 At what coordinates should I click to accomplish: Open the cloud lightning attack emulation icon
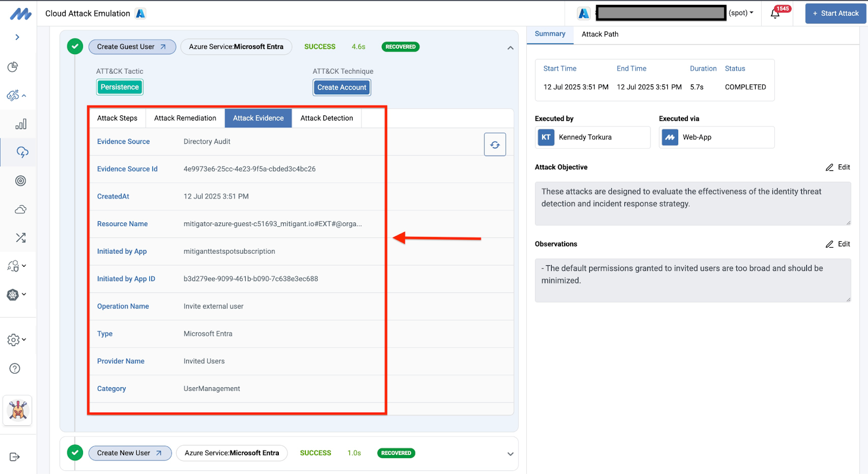click(22, 152)
